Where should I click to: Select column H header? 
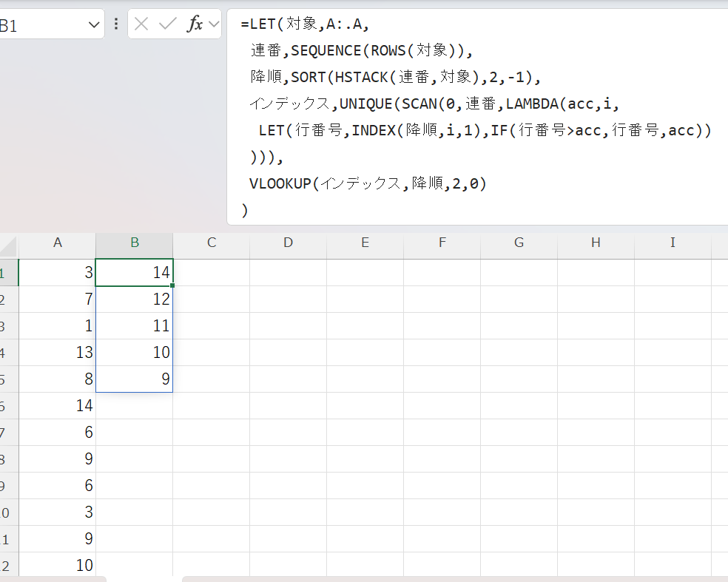(596, 243)
